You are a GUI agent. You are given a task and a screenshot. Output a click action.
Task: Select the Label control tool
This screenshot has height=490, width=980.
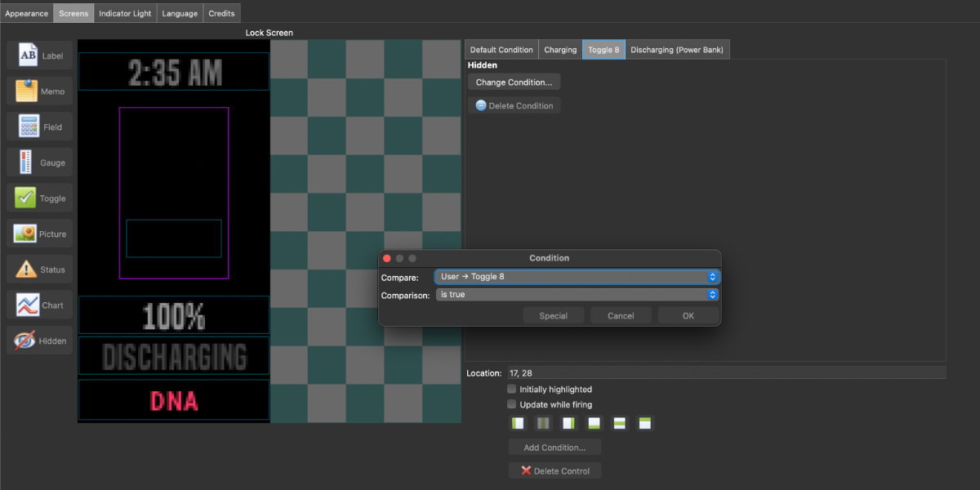tap(40, 56)
